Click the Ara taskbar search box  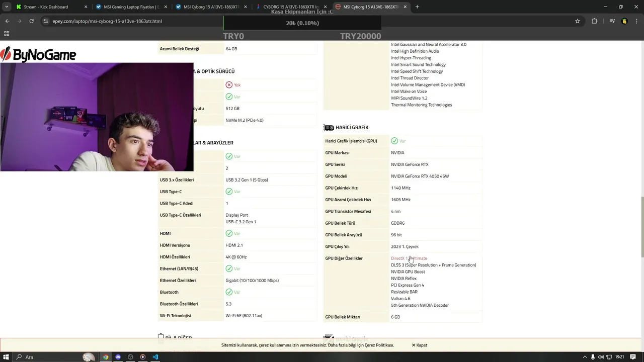pyautogui.click(x=55, y=357)
